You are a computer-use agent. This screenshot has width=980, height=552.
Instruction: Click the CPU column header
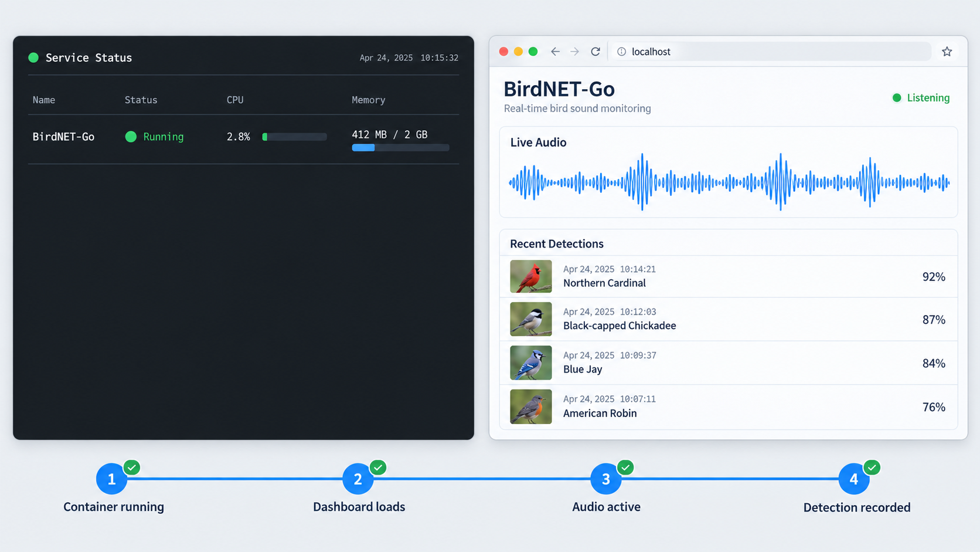(235, 100)
